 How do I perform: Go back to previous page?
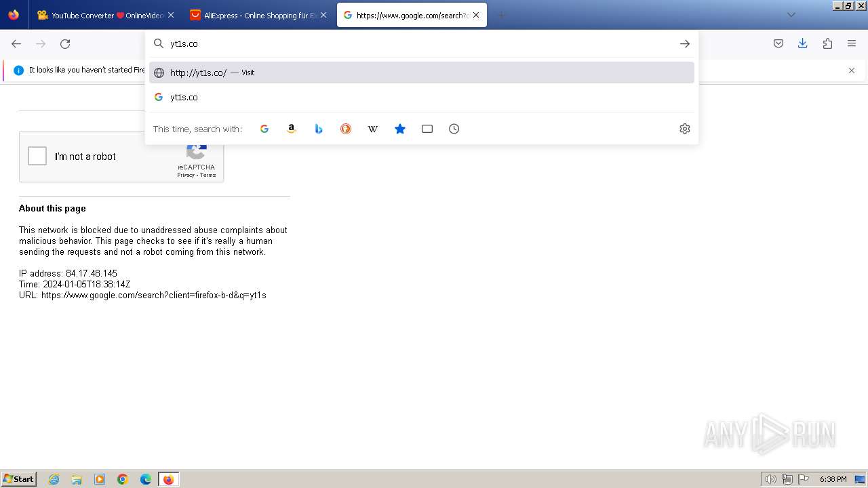pos(16,44)
